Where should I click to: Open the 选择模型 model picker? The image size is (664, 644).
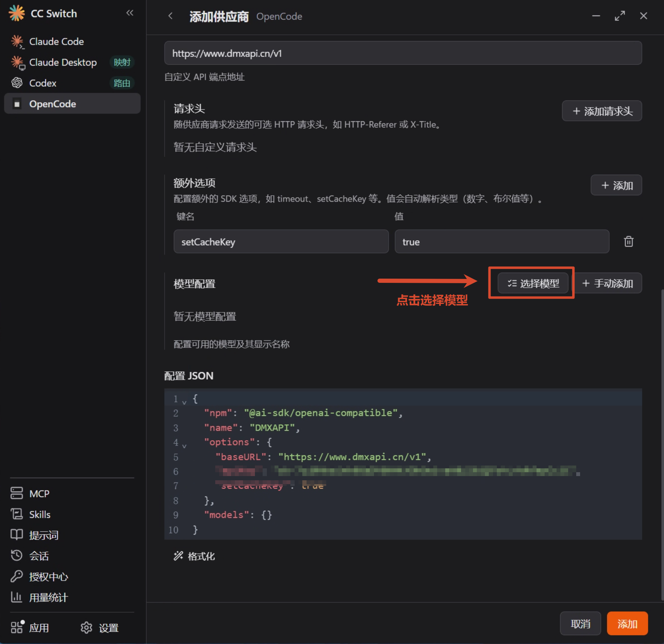(533, 283)
